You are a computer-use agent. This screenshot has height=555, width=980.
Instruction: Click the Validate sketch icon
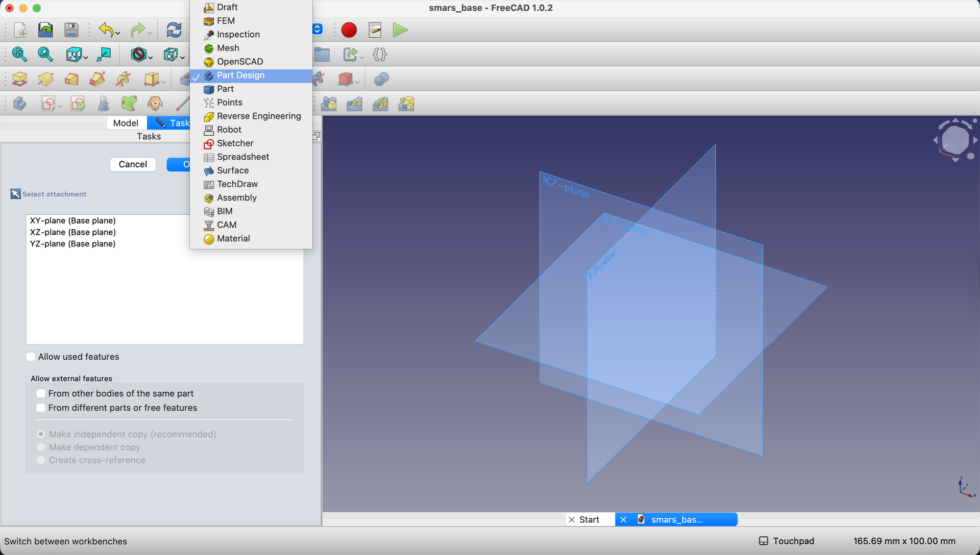pyautogui.click(x=78, y=104)
